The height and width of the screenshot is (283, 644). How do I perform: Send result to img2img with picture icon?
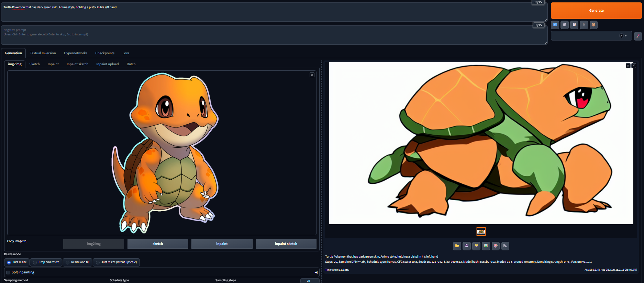point(486,246)
